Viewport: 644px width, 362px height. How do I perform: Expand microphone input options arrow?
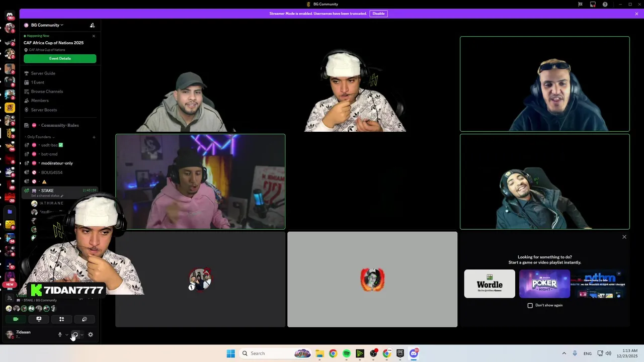pyautogui.click(x=66, y=335)
